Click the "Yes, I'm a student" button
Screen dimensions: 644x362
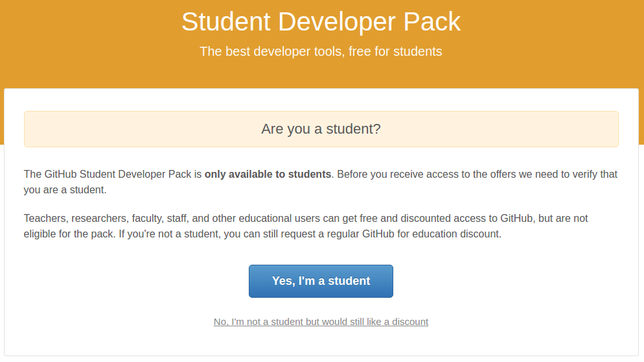click(321, 281)
